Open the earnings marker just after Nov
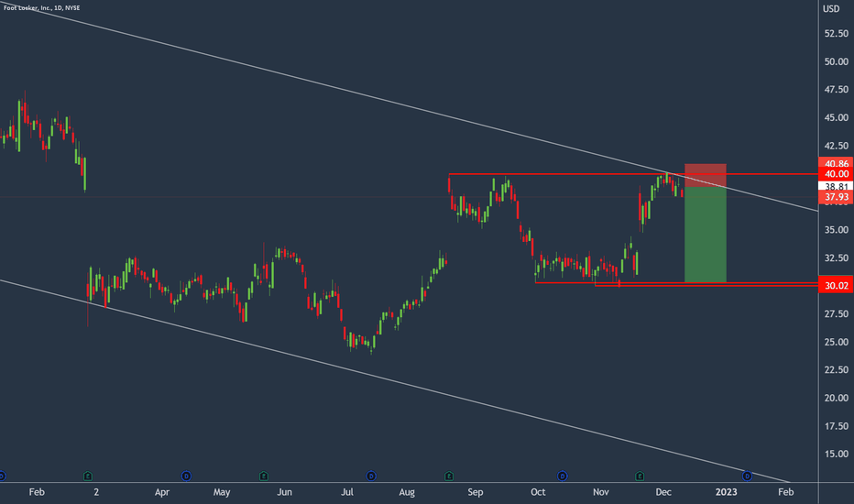Image resolution: width=854 pixels, height=504 pixels. point(640,477)
